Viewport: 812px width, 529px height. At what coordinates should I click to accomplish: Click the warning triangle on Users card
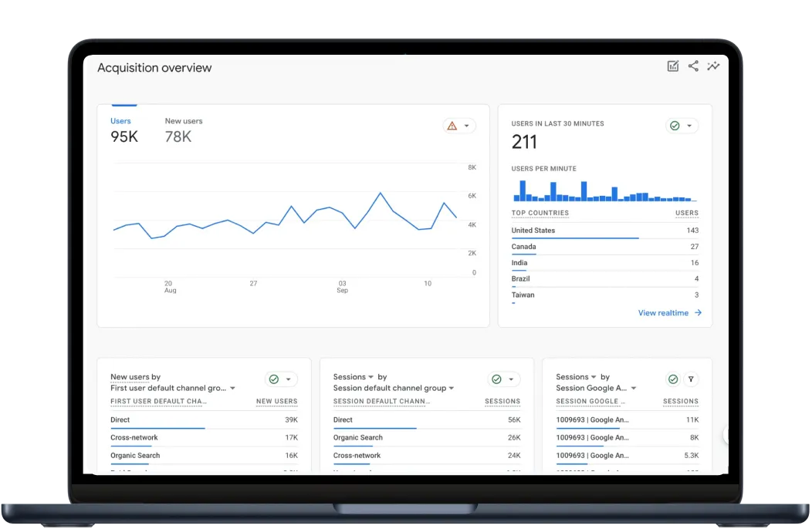[x=452, y=126]
